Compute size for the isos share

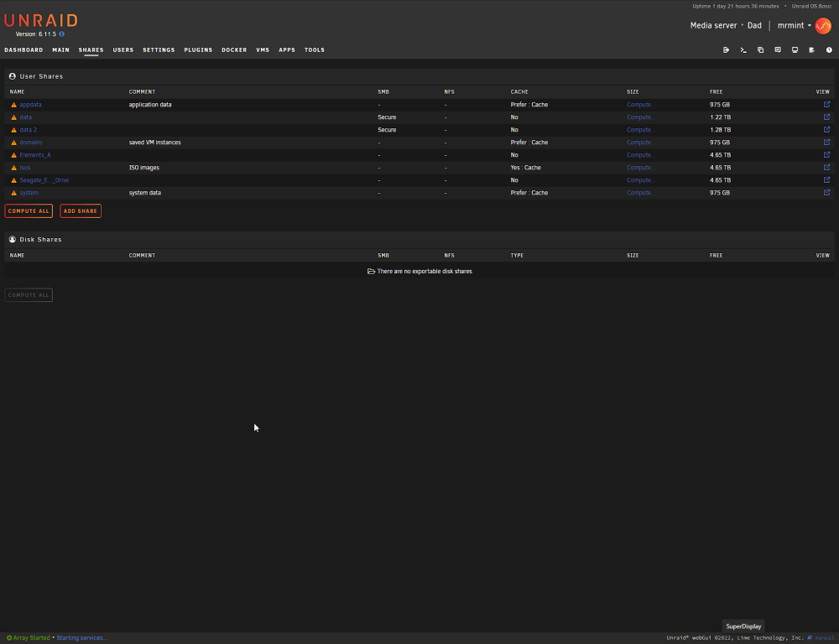click(640, 168)
